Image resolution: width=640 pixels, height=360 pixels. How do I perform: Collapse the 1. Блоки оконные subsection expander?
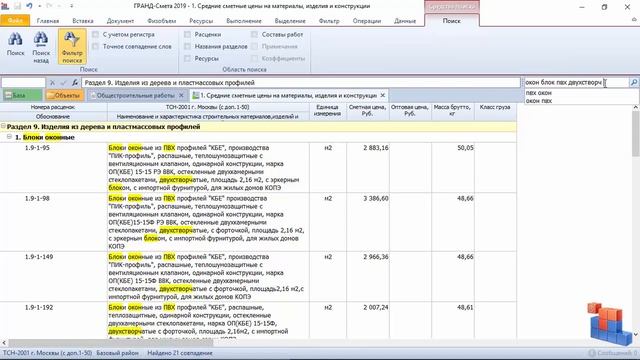tap(9, 137)
